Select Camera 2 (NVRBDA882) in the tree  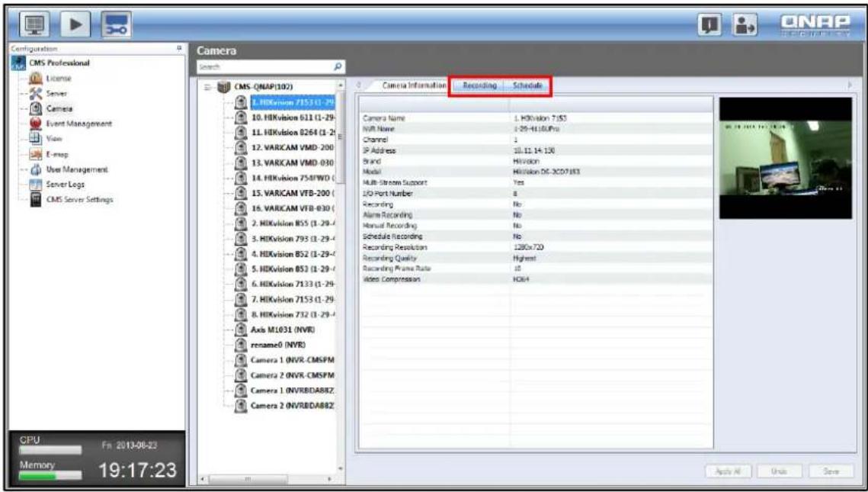point(293,406)
